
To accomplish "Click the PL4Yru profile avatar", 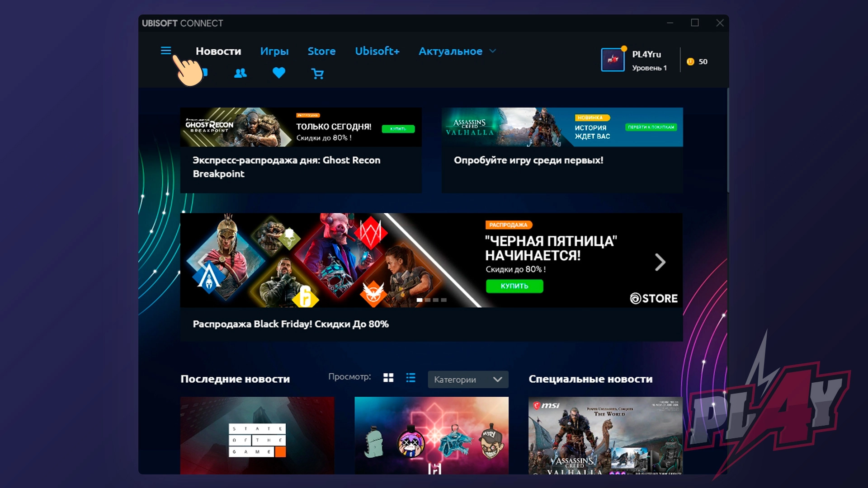I will [613, 60].
